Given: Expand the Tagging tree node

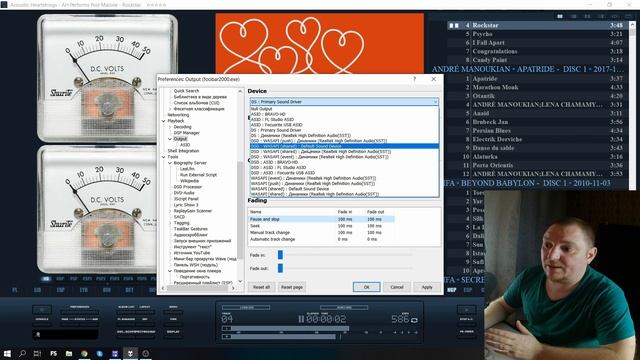Looking at the screenshot, I should pos(170,223).
